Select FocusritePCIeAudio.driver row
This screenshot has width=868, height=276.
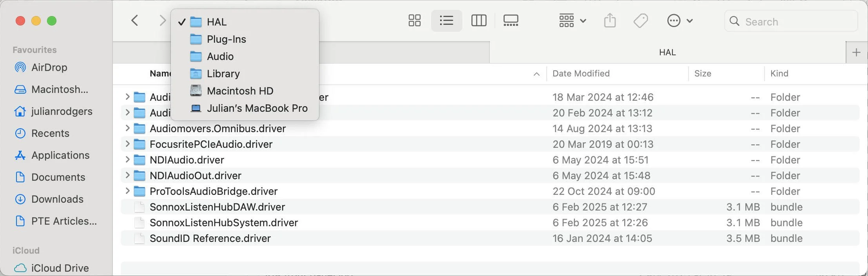[x=490, y=144]
